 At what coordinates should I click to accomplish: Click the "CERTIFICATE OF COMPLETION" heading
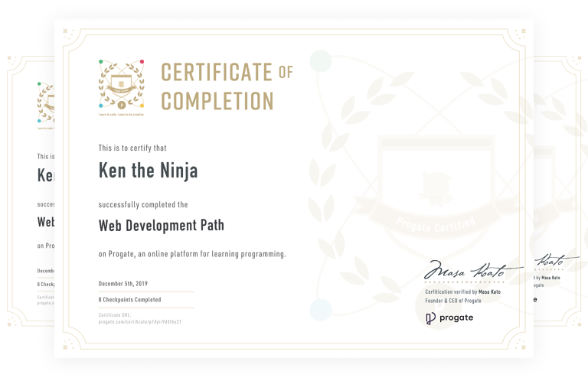point(227,86)
